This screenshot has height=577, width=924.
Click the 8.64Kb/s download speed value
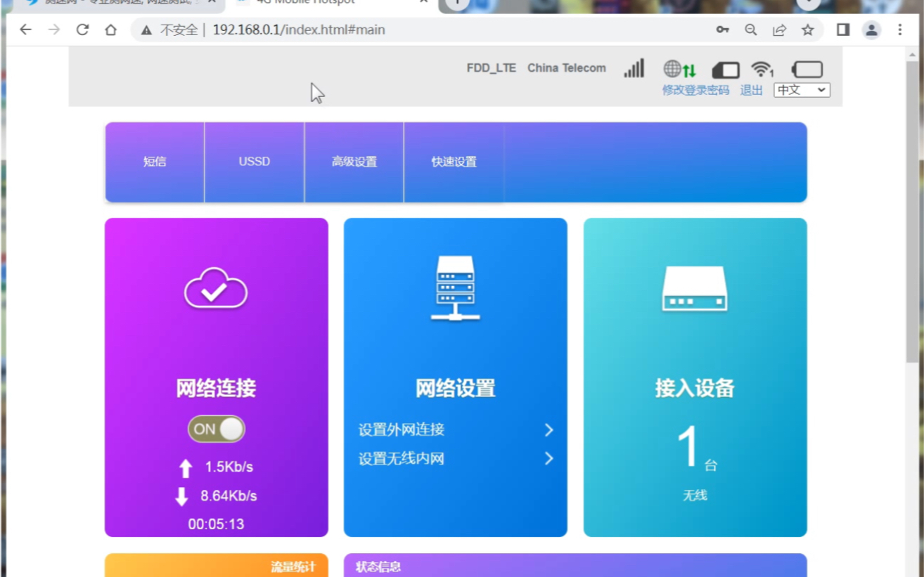point(229,496)
